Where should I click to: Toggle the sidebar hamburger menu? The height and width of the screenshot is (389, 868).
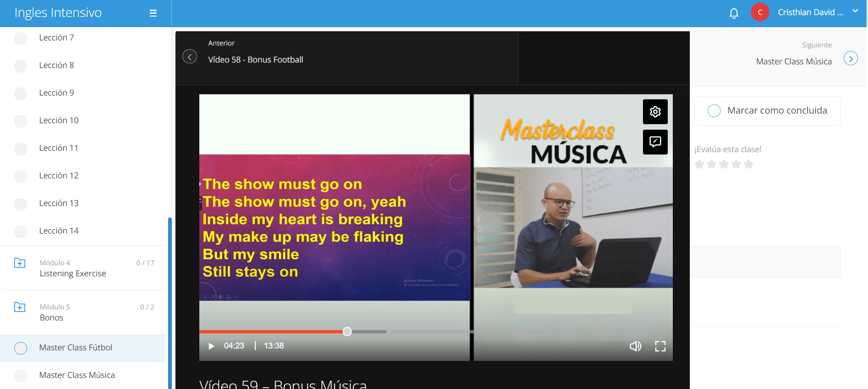pos(153,13)
